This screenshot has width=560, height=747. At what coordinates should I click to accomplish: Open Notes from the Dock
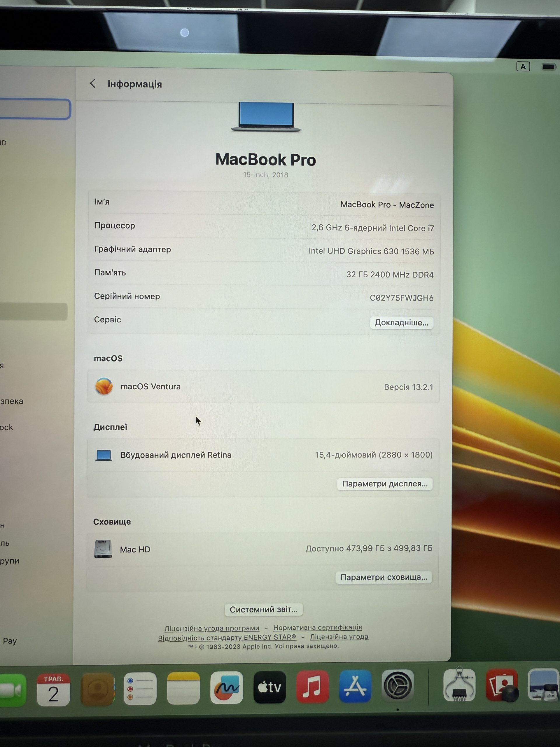[x=183, y=688]
